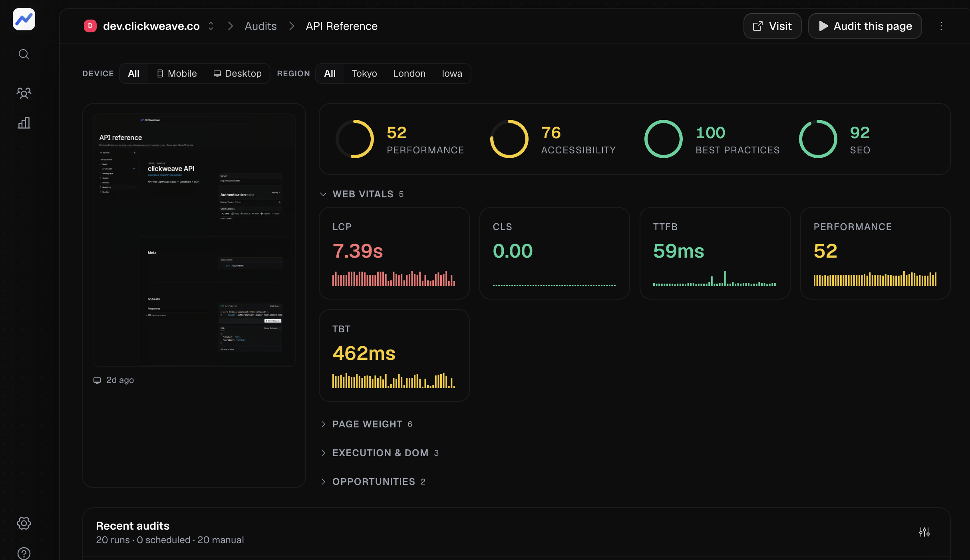
Task: Click the '2d ago' timestamp
Action: (x=120, y=380)
